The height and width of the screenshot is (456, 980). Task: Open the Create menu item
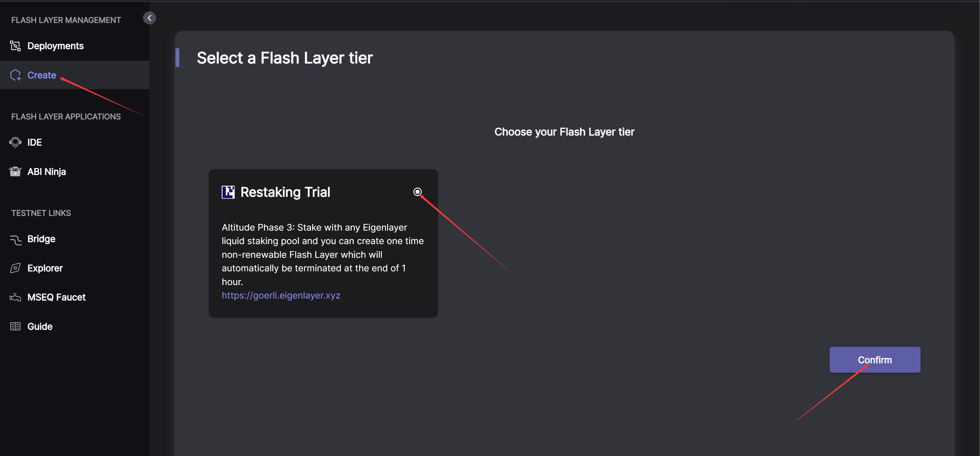[x=75, y=75]
